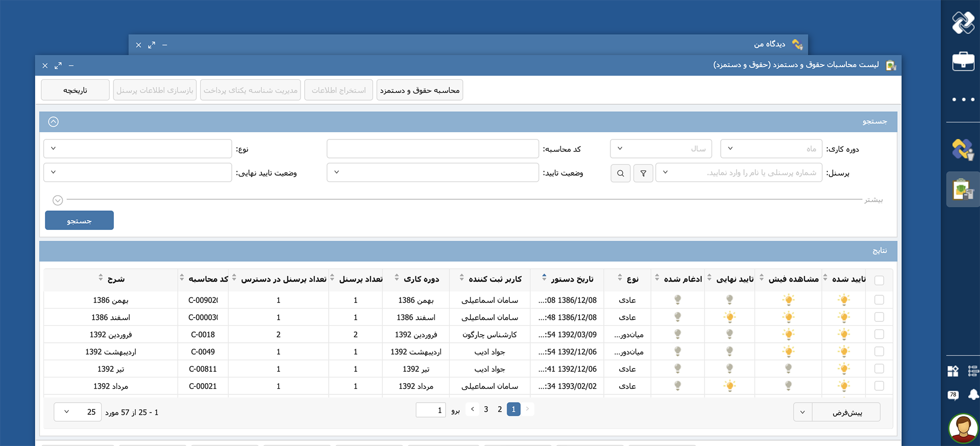Click the blue جستجو search button
980x446 pixels.
click(x=79, y=221)
